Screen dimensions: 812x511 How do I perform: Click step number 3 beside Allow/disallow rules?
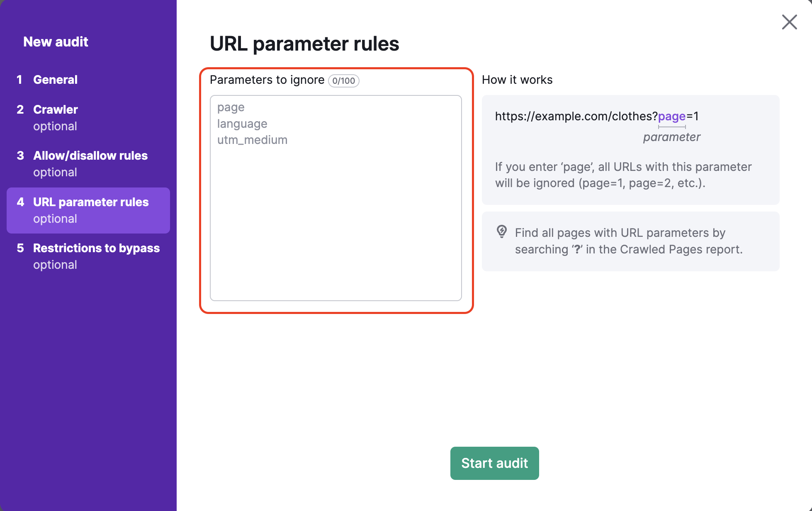tap(20, 156)
